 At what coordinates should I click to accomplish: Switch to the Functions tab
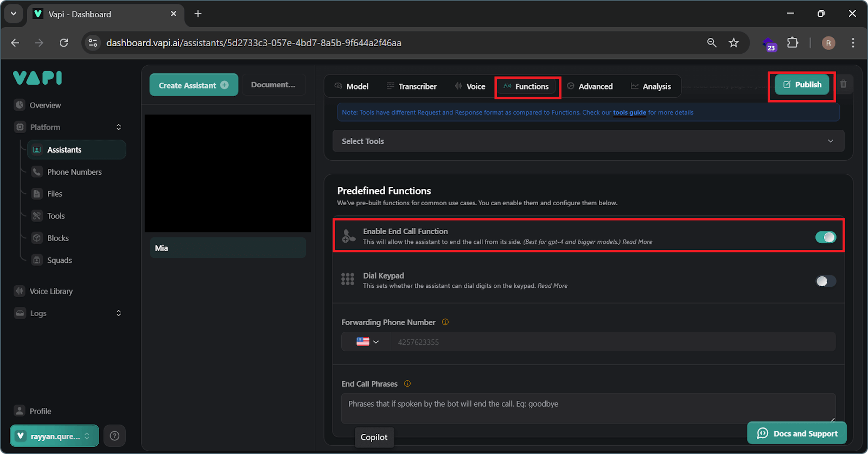[x=527, y=86]
